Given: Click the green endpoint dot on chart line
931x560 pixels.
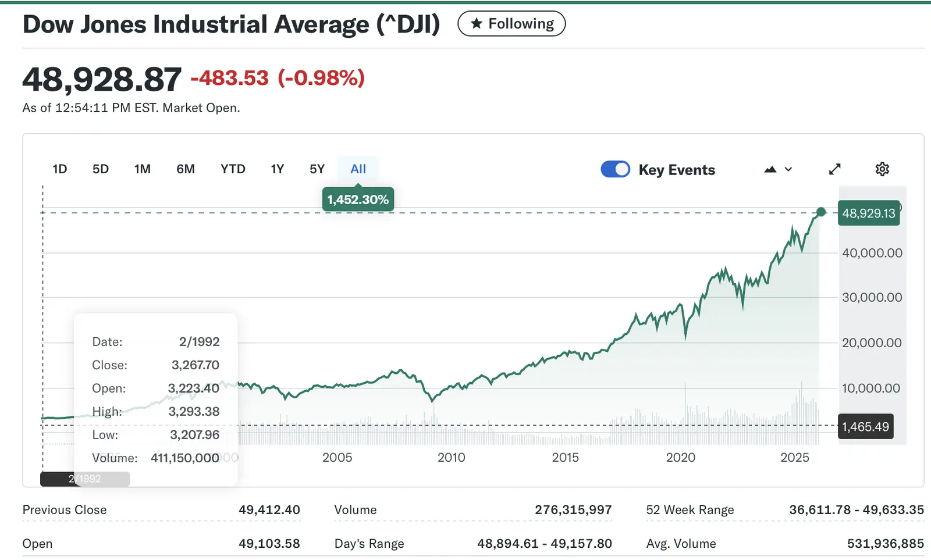Looking at the screenshot, I should [x=820, y=212].
